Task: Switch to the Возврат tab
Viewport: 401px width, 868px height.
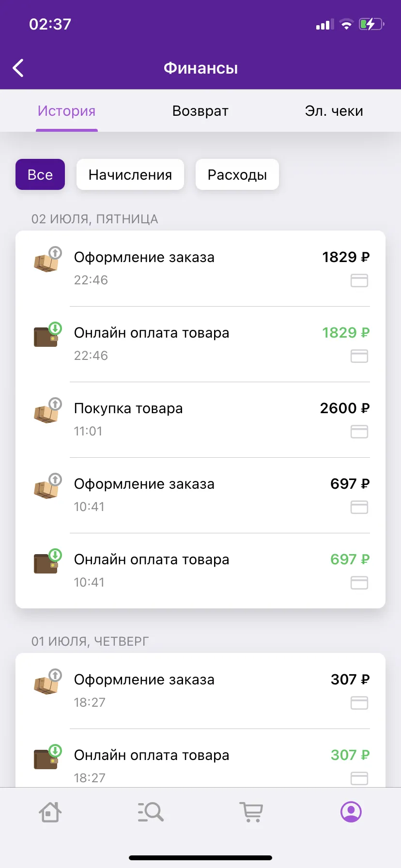Action: (200, 111)
